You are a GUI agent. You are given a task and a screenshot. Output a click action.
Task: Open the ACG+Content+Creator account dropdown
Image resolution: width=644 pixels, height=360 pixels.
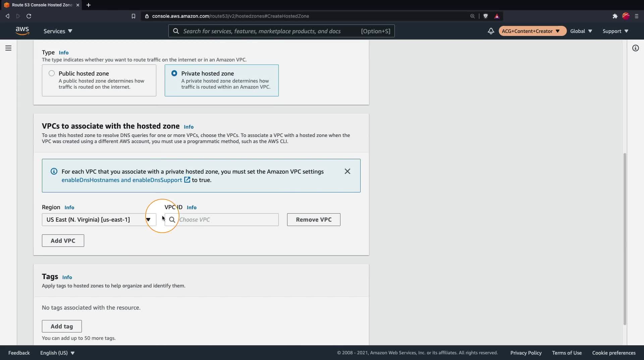point(532,31)
